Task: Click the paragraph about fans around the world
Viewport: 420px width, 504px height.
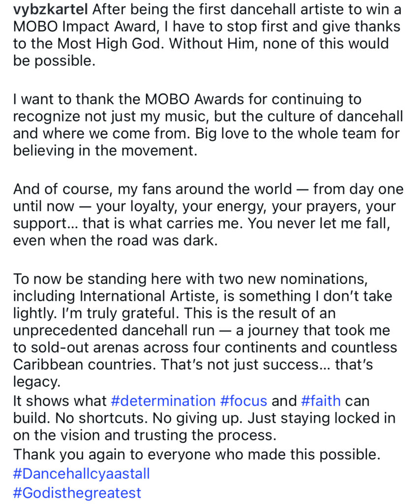Action: (x=207, y=216)
